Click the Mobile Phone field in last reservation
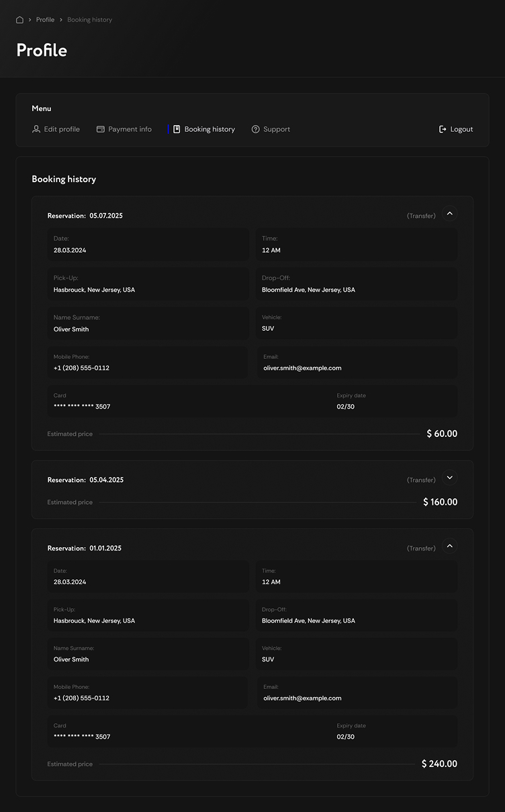This screenshot has width=505, height=812. (148, 693)
